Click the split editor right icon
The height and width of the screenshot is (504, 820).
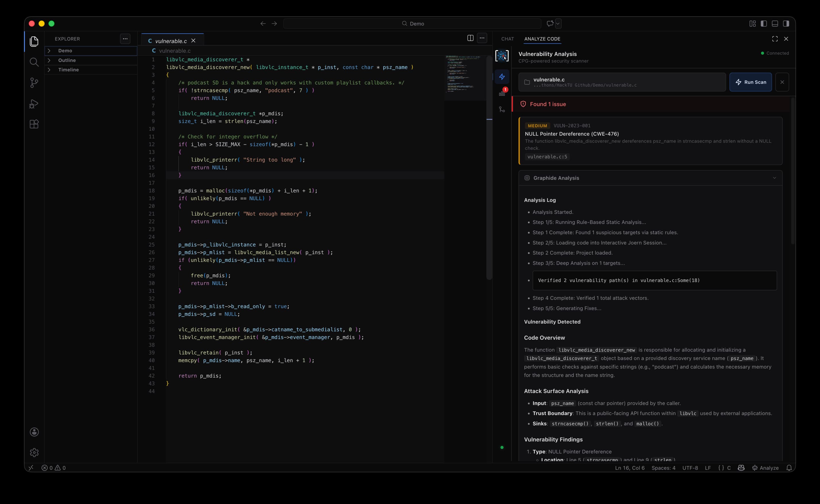coord(470,38)
